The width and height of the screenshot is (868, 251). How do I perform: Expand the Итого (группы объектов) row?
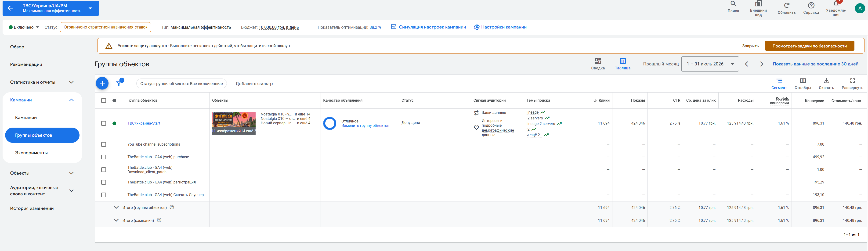coord(116,207)
